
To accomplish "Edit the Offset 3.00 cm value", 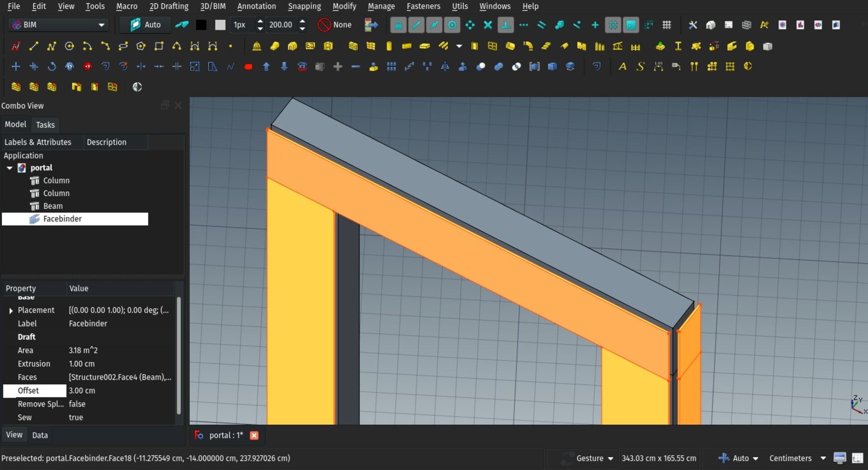I will tap(120, 390).
